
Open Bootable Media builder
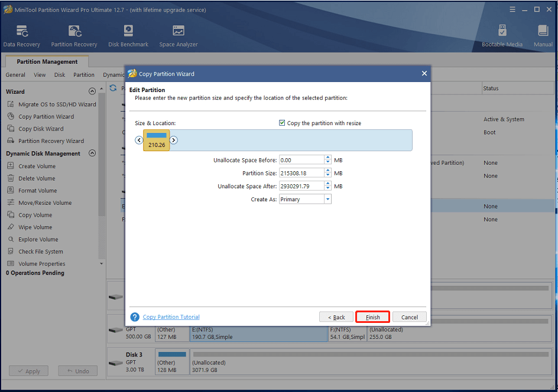502,36
